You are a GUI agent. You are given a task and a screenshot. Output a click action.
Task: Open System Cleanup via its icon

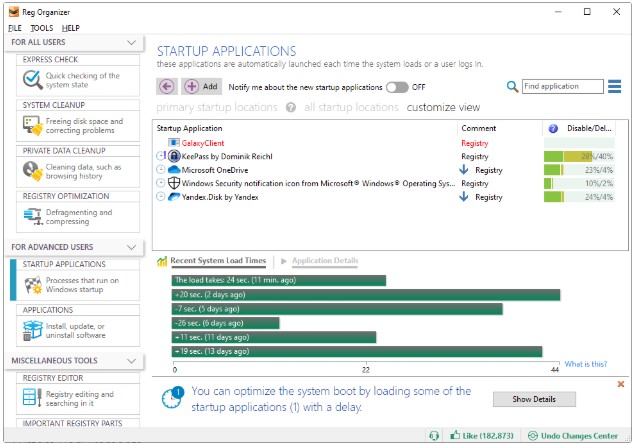(31, 126)
